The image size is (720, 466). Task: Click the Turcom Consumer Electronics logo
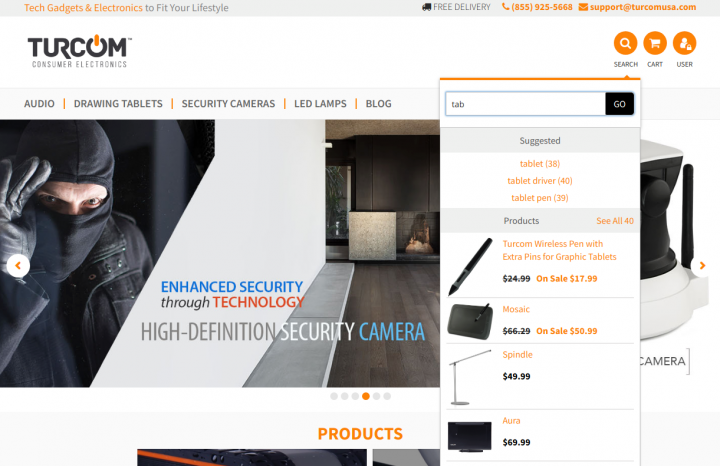pos(79,51)
